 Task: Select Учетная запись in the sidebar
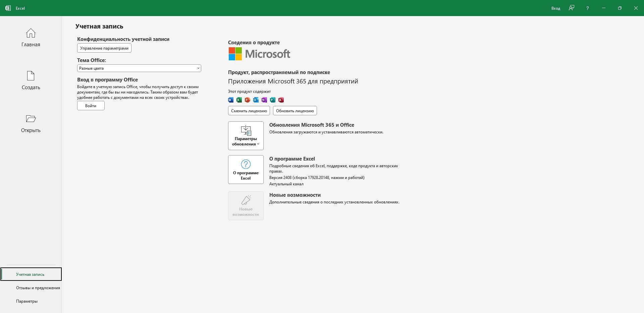coord(30,274)
